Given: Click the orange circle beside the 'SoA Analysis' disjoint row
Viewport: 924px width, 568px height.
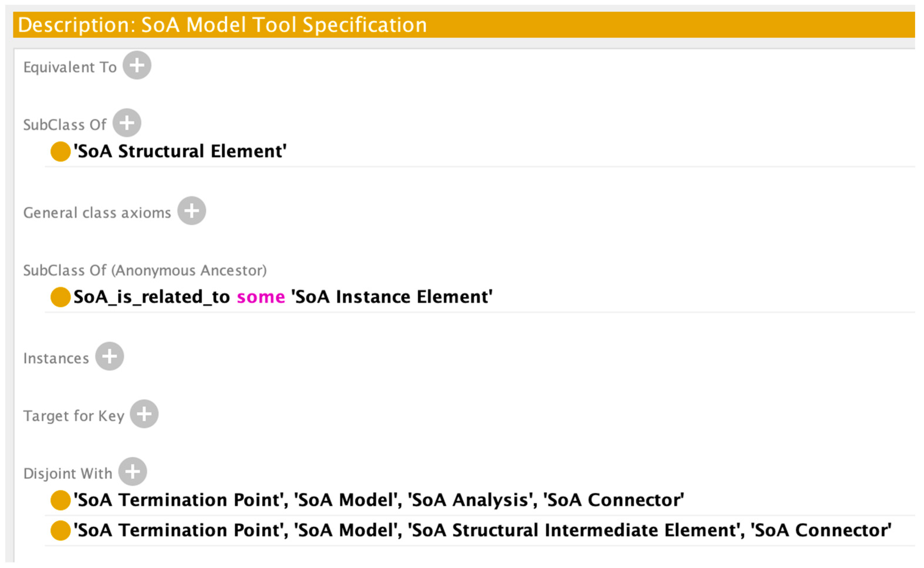Looking at the screenshot, I should (60, 500).
